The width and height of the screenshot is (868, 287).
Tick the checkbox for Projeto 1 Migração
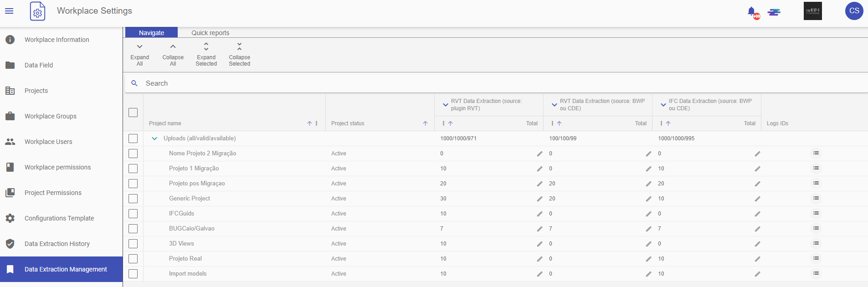(x=133, y=169)
